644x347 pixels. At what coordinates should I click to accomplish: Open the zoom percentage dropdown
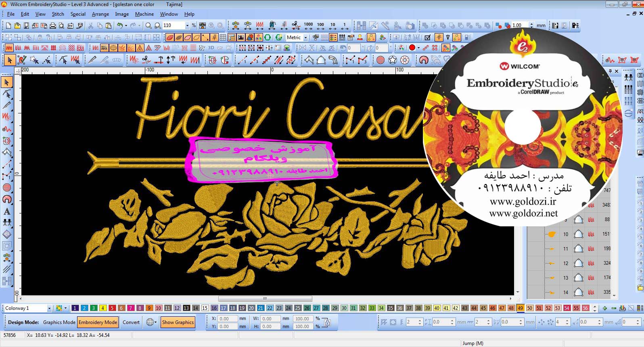coord(187,25)
